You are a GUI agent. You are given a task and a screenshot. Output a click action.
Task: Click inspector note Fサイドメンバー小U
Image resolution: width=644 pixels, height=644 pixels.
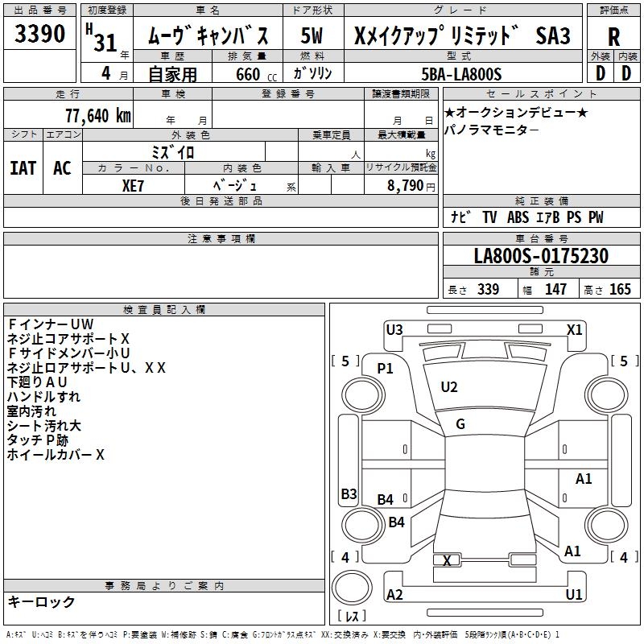(x=68, y=353)
